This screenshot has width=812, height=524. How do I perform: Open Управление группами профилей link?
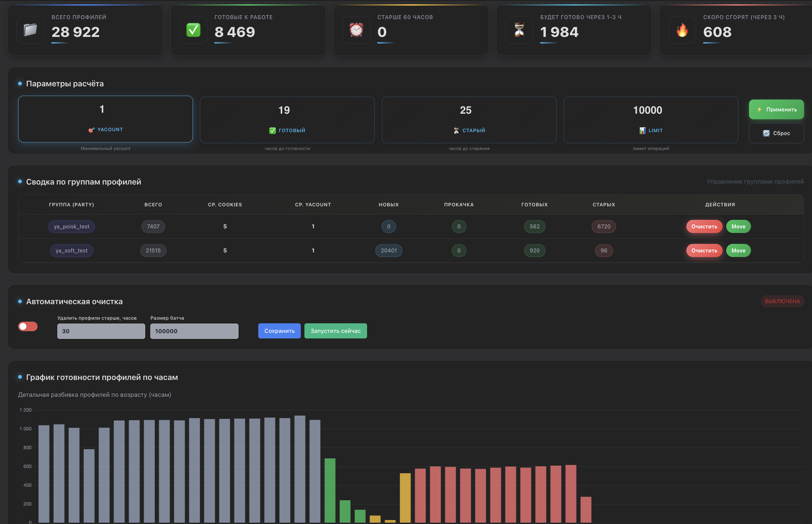(755, 181)
